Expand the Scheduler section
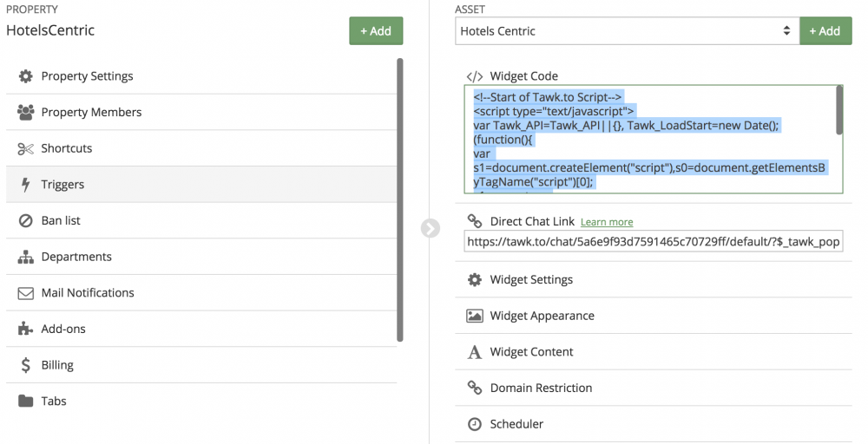This screenshot has height=444, width=868. coord(654,424)
